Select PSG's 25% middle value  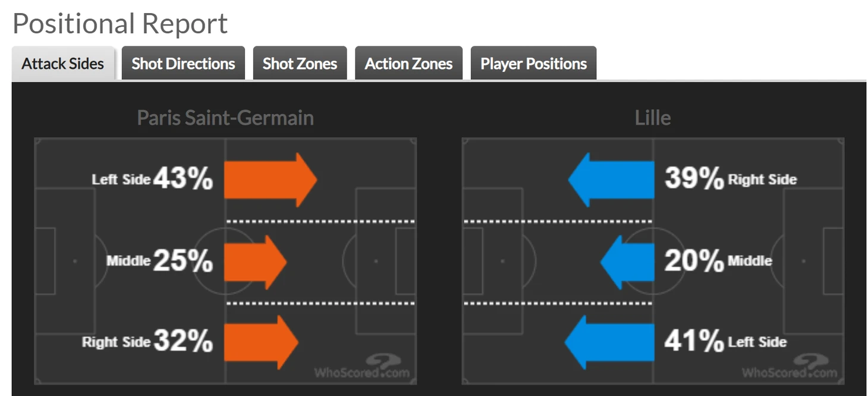tap(183, 260)
